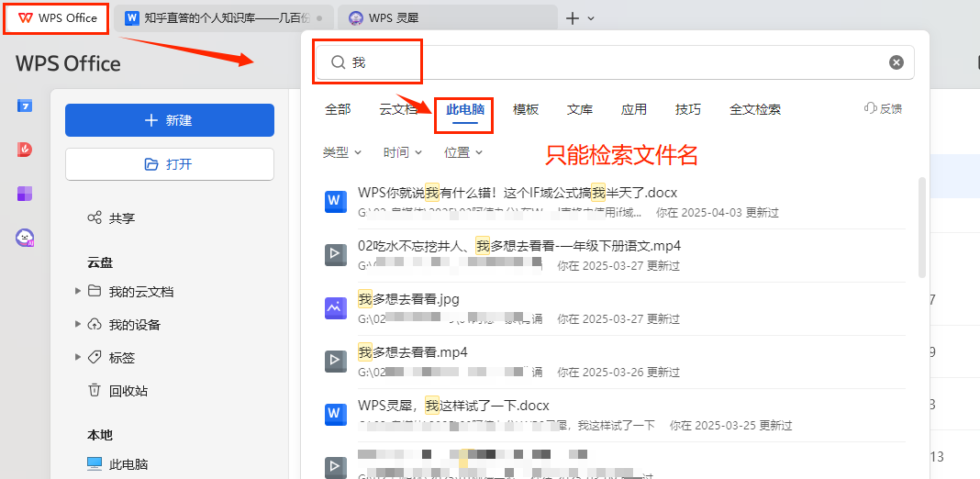Open the 反馈 feedback link
980x479 pixels.
click(883, 109)
